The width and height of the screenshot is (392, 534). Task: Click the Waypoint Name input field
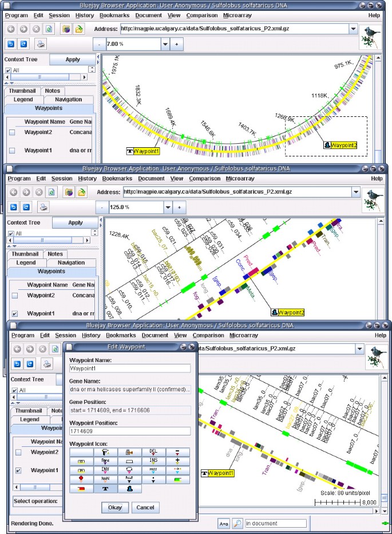pos(130,368)
